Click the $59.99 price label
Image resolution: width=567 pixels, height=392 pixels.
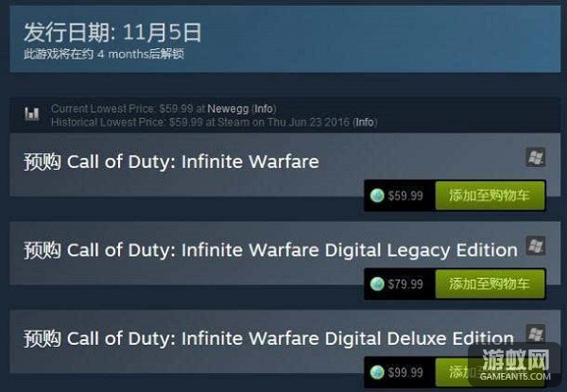[405, 196]
